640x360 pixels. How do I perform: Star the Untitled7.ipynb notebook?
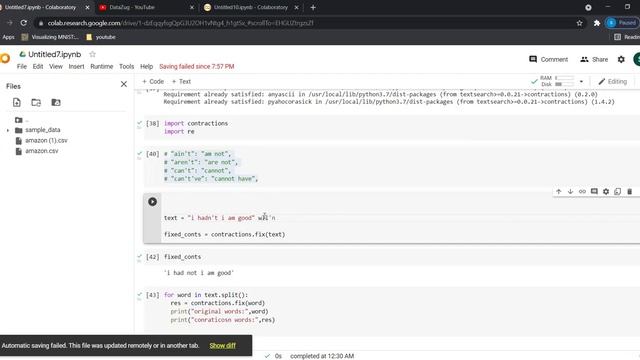[93, 54]
